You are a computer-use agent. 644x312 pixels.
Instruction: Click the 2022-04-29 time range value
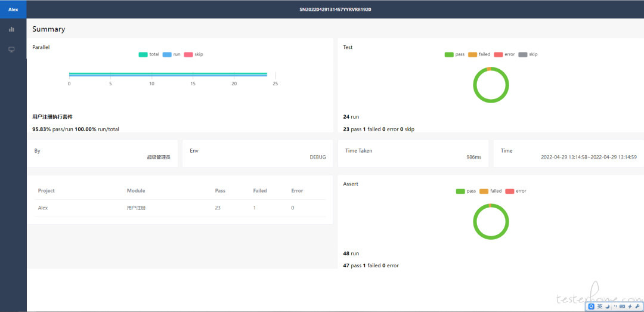point(589,157)
